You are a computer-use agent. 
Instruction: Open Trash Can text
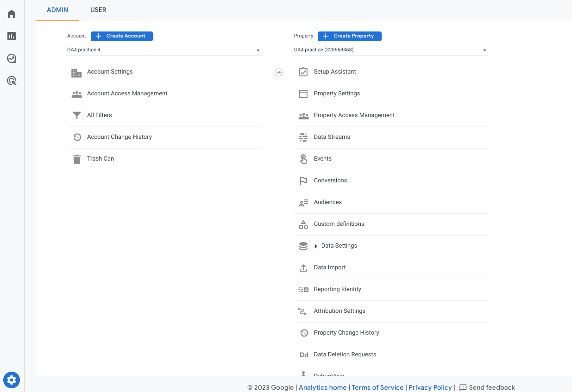coord(101,159)
